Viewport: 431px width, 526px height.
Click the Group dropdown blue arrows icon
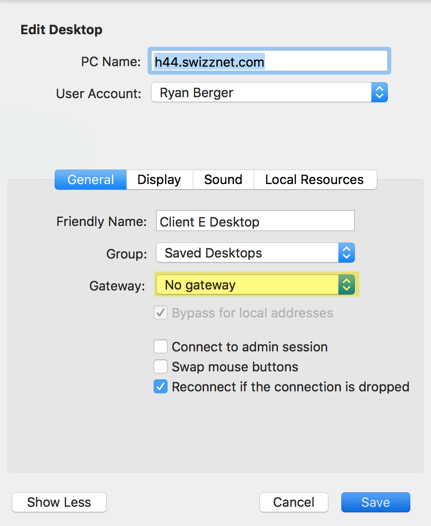(346, 253)
